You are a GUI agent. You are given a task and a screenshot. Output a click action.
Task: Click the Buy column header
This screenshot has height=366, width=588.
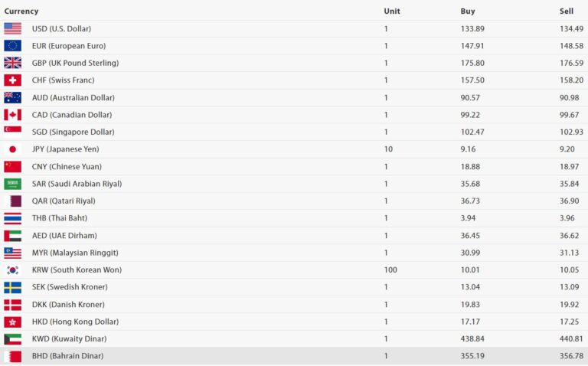(467, 11)
